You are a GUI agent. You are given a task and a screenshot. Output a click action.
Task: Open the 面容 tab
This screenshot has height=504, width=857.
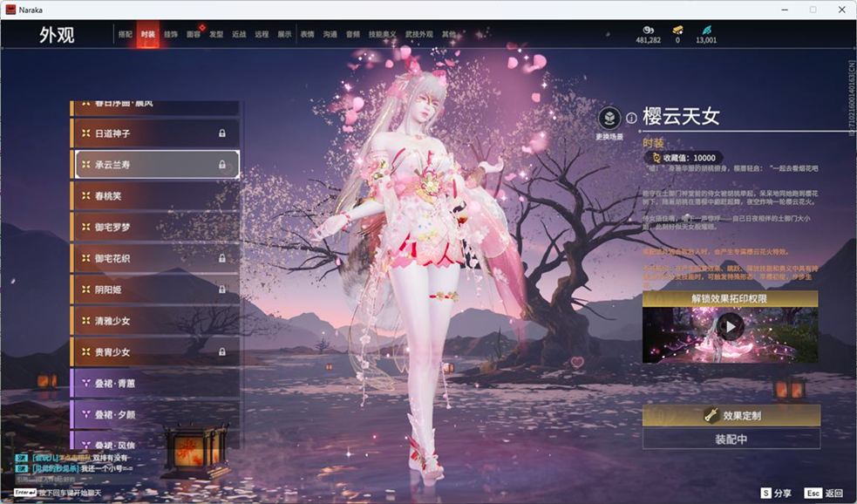(x=194, y=34)
